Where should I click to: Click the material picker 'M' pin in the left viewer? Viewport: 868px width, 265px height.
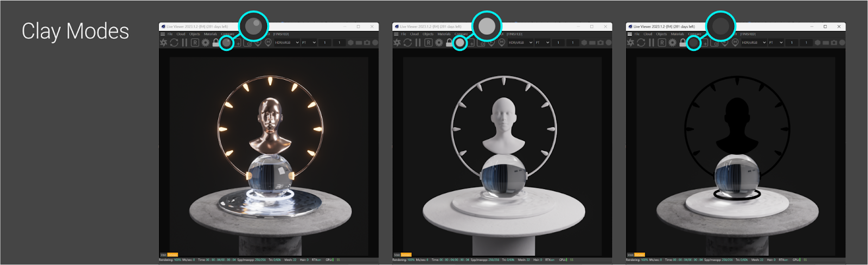click(268, 42)
